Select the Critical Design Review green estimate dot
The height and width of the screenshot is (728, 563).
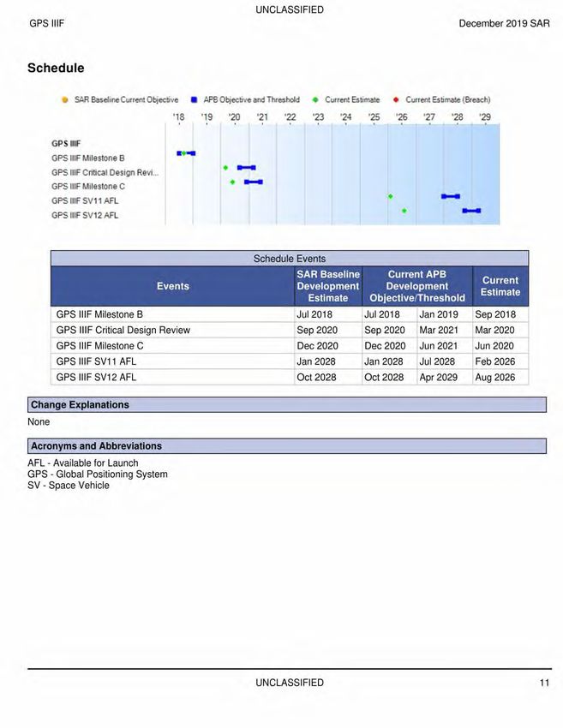click(x=225, y=168)
